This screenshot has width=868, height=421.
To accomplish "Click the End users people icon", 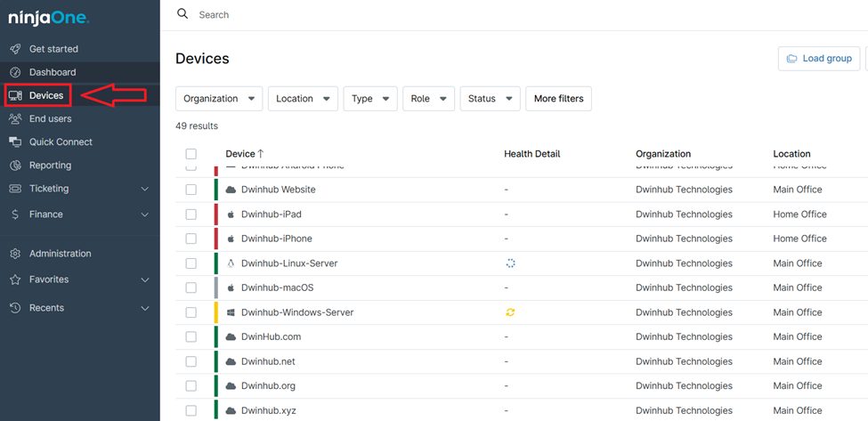I will 15,119.
